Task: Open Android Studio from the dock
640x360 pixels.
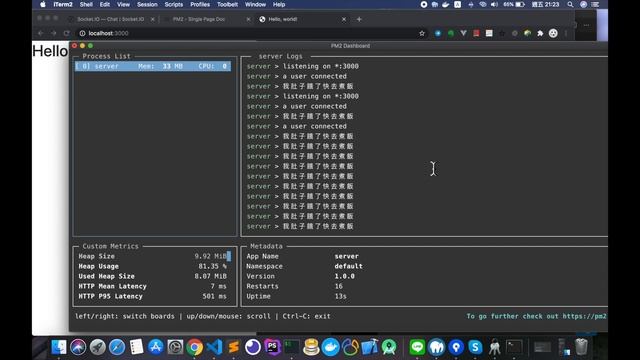Action: coord(389,347)
